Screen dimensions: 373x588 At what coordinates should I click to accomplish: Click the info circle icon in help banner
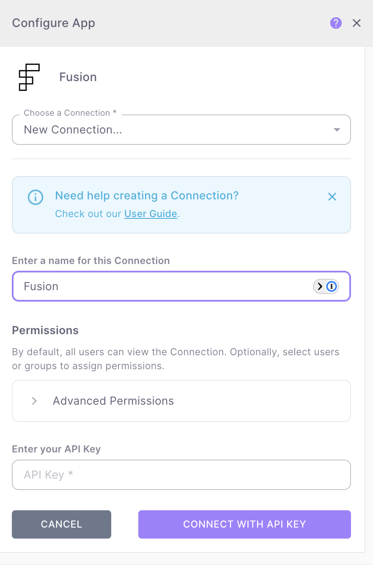coord(36,197)
